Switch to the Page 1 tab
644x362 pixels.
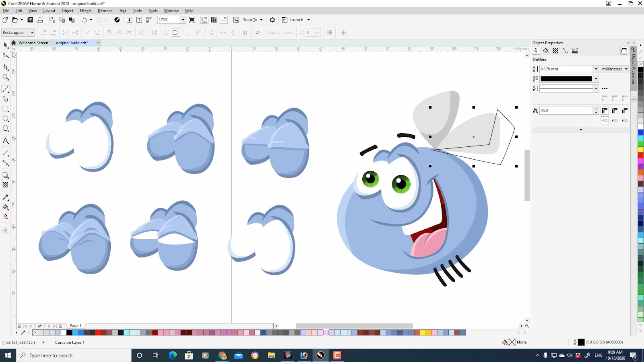[x=76, y=326]
